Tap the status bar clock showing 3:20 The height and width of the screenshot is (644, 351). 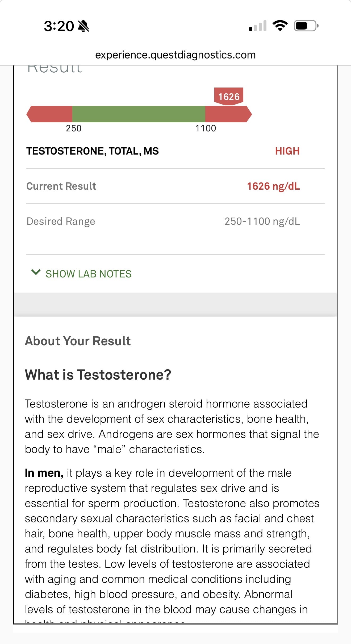[59, 26]
